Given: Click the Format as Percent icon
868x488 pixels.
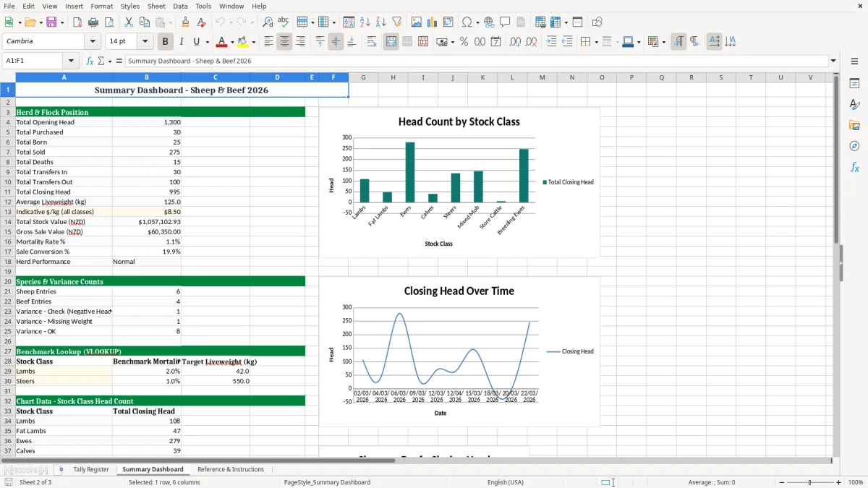Looking at the screenshot, I should click(464, 42).
